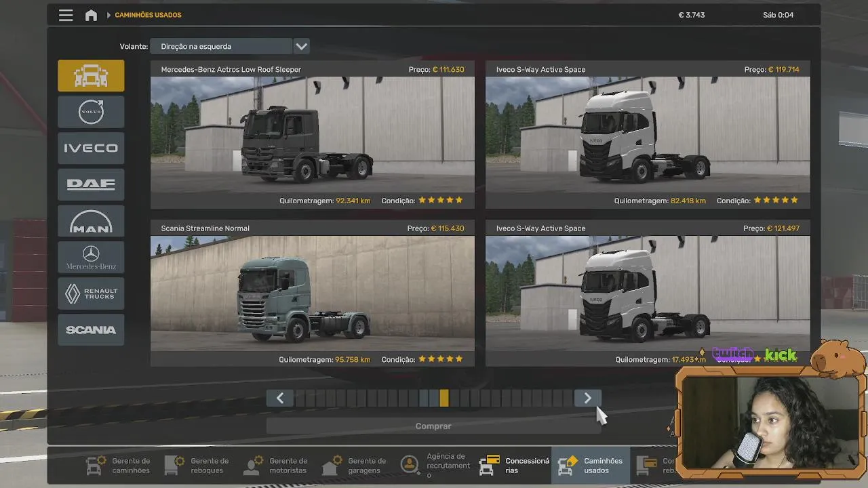
Task: Click the Mercedes-Benz Actros Low Roof Sleeper title
Action: pyautogui.click(x=231, y=69)
